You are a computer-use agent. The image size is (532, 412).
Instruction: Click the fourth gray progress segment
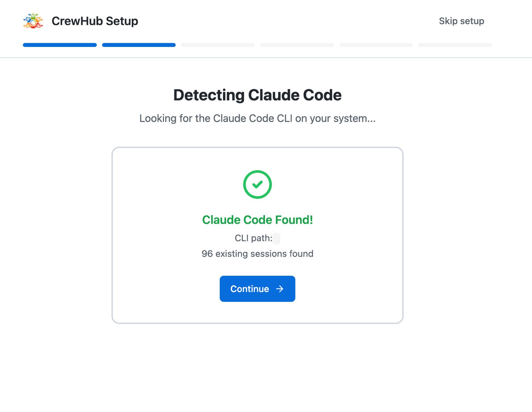click(297, 45)
